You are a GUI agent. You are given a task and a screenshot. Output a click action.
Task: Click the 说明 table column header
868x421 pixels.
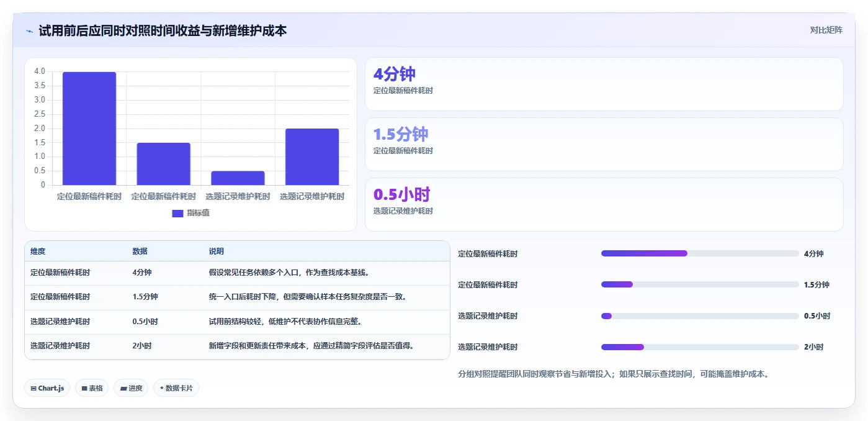tap(217, 251)
